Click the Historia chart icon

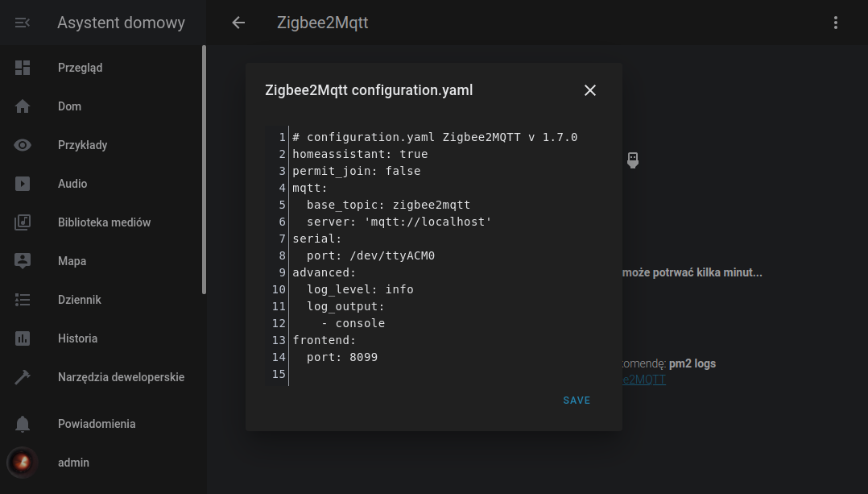[23, 338]
